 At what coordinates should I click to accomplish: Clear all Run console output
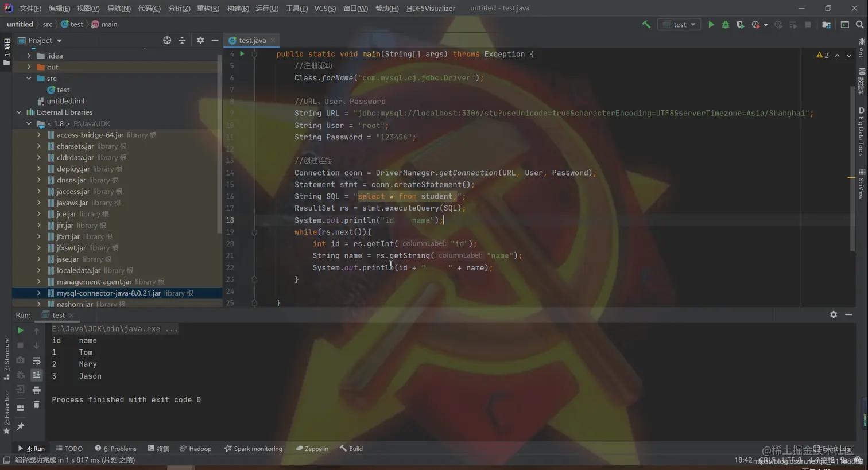(x=36, y=405)
